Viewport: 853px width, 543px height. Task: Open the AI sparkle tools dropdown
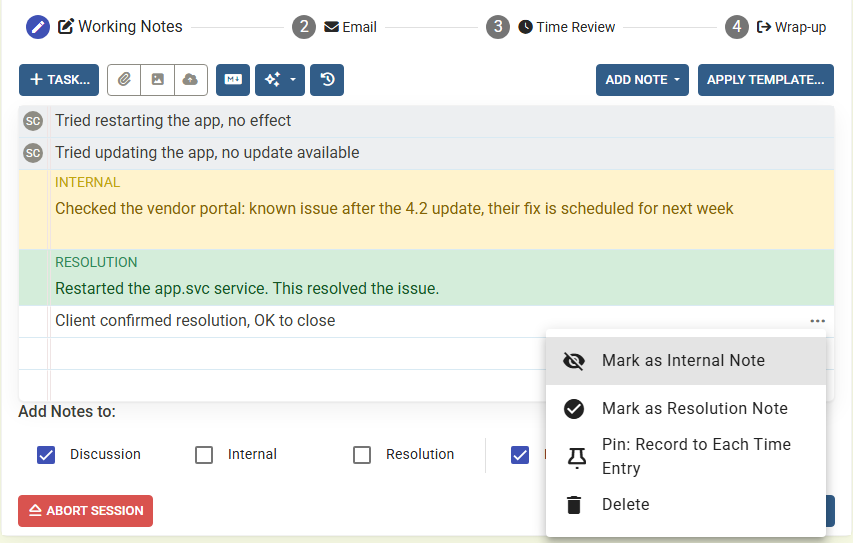(x=280, y=80)
